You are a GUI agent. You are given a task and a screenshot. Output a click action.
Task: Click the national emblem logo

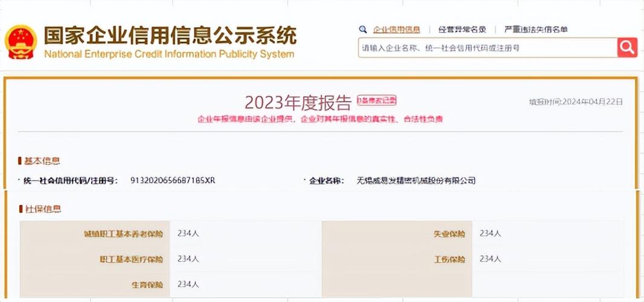pos(21,42)
